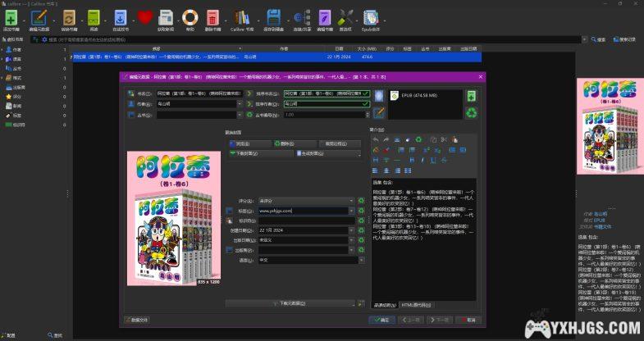Open the author dropdown arrow in metadata dialog
Viewport: 644px width, 341px height.
[240, 104]
